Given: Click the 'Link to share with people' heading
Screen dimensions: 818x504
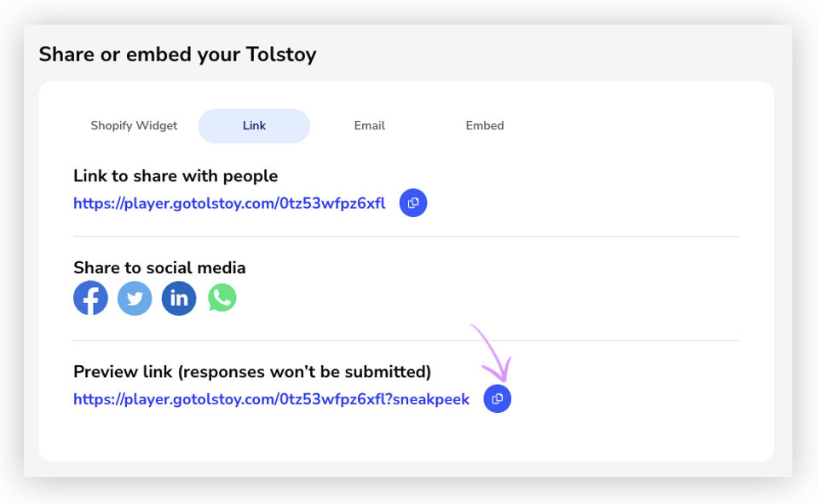Looking at the screenshot, I should coord(176,176).
